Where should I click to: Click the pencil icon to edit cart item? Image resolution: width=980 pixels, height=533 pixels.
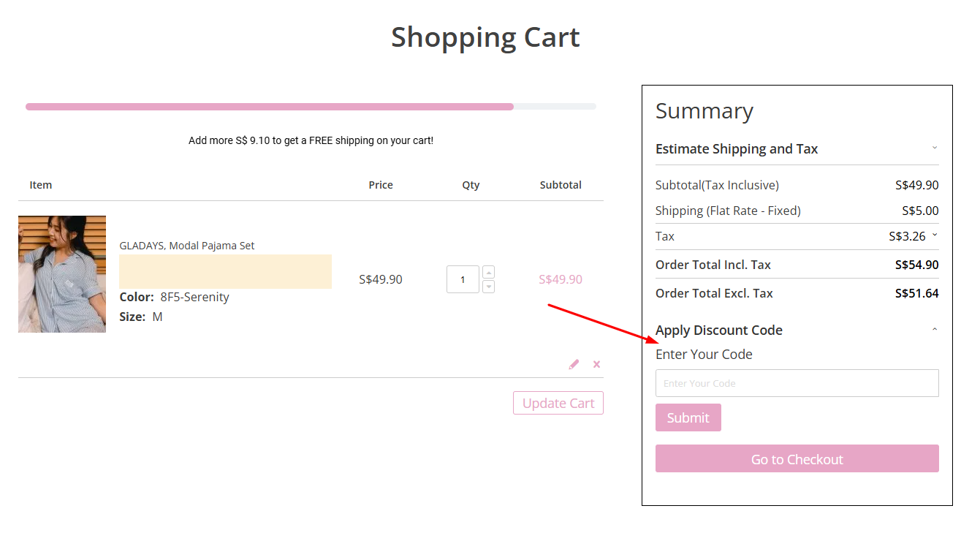pyautogui.click(x=574, y=363)
